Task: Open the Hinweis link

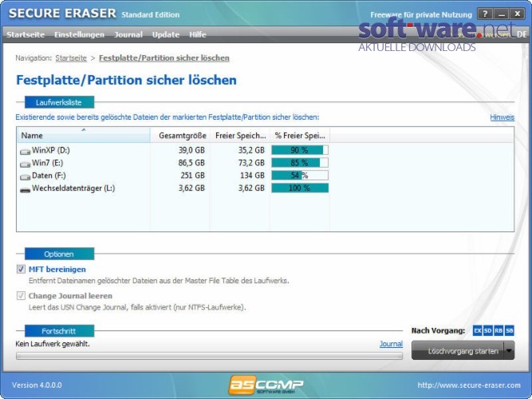Action: [502, 117]
